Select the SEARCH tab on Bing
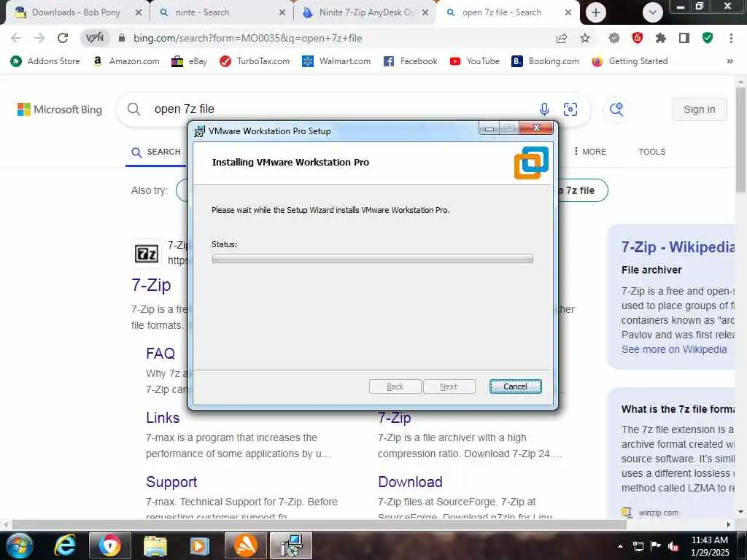 pyautogui.click(x=156, y=152)
